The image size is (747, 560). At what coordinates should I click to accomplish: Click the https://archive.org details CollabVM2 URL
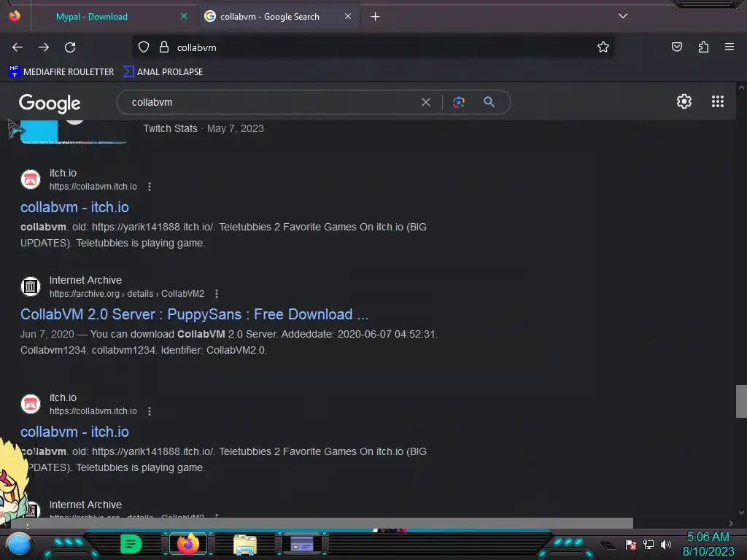point(127,294)
